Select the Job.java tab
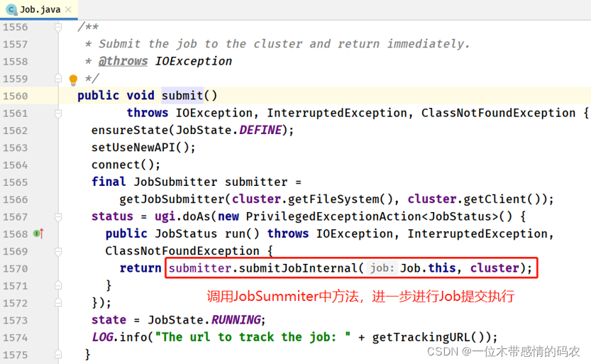 tap(39, 10)
